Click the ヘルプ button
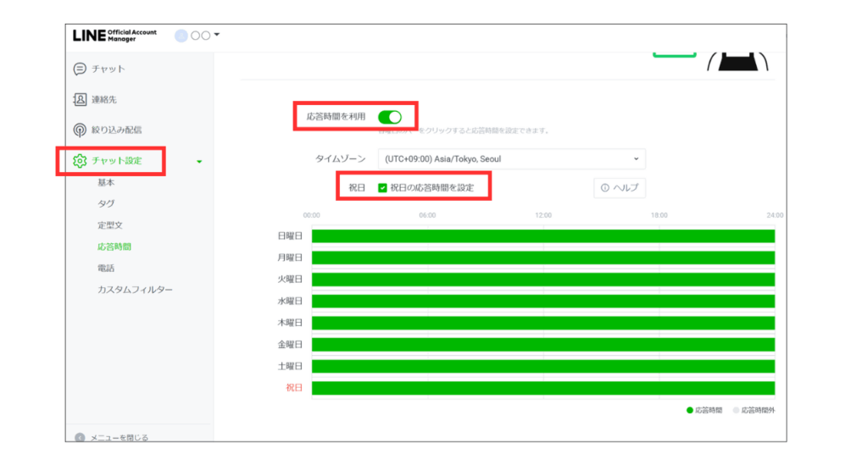This screenshot has width=868, height=454. tap(620, 188)
